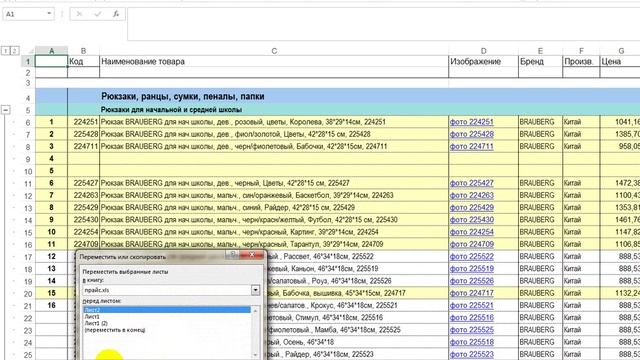Click the 'Код' header cell
The image size is (640, 360).
(83, 61)
